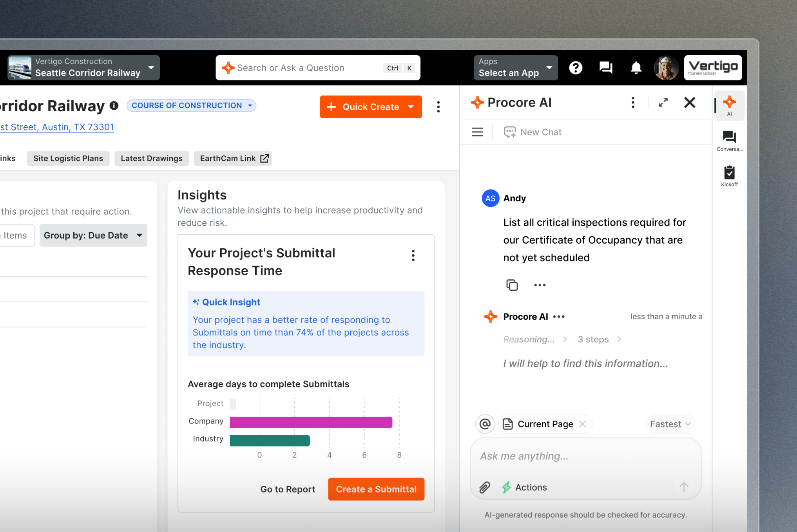Open the chat history hamburger menu

477,132
